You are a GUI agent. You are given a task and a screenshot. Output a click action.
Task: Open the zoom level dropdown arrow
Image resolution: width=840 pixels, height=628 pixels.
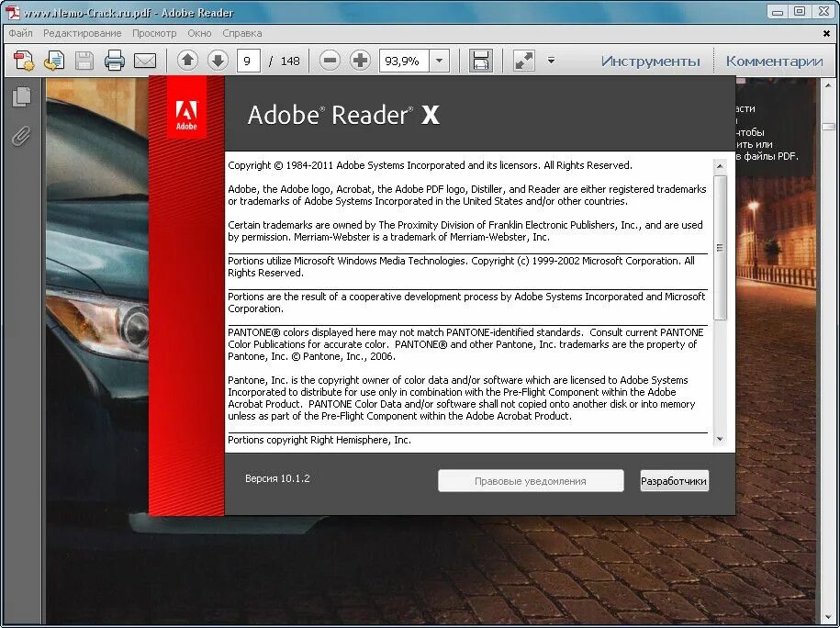point(440,61)
